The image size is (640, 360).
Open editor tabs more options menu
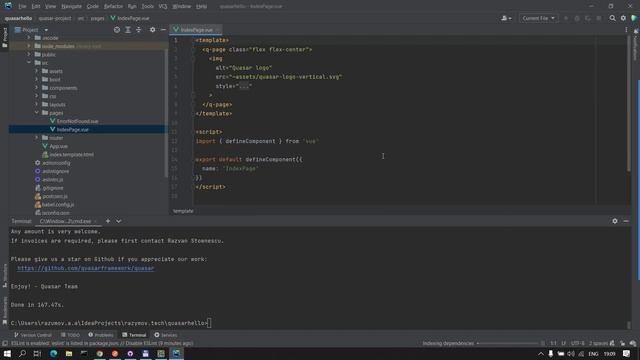coord(626,30)
